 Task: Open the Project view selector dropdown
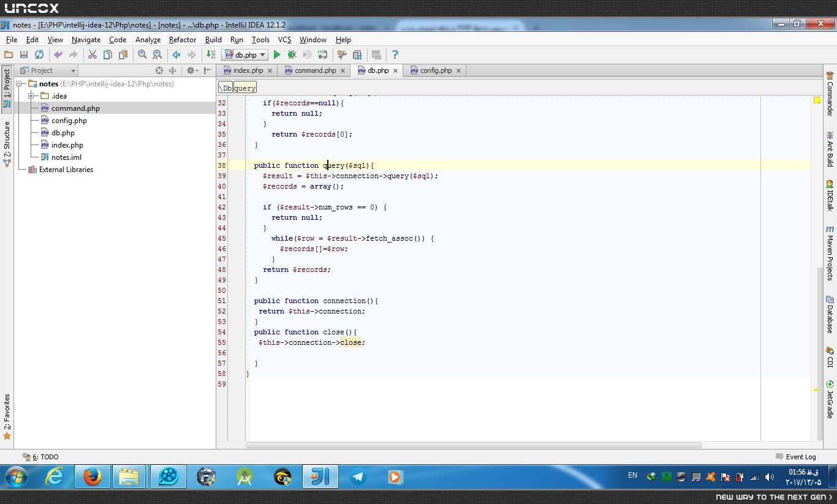click(x=47, y=70)
